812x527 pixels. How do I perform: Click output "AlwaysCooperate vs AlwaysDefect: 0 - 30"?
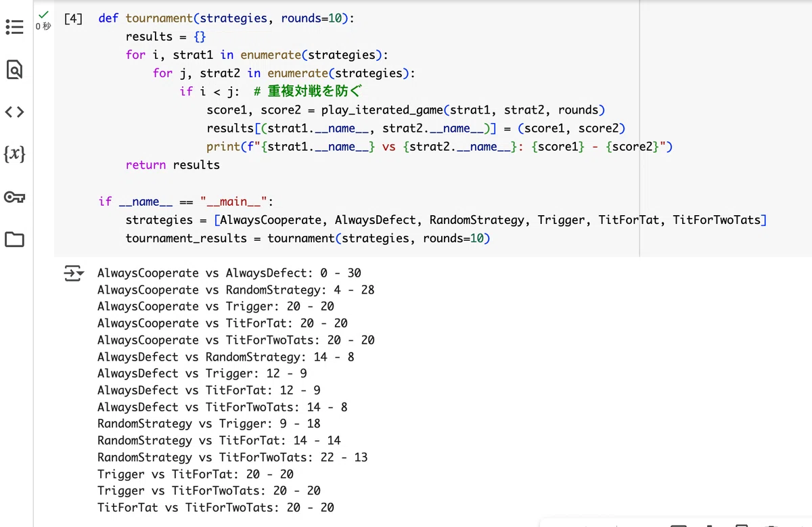click(229, 273)
